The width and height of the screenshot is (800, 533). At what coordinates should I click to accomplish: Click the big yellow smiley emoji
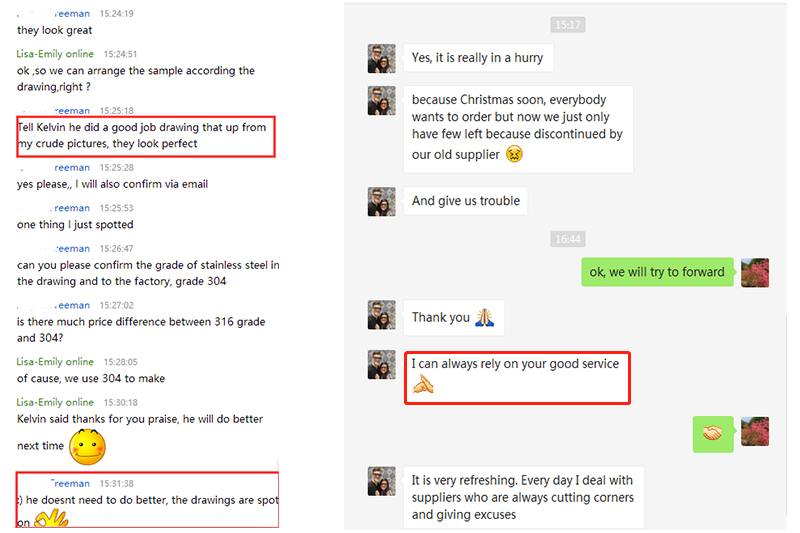(x=87, y=447)
